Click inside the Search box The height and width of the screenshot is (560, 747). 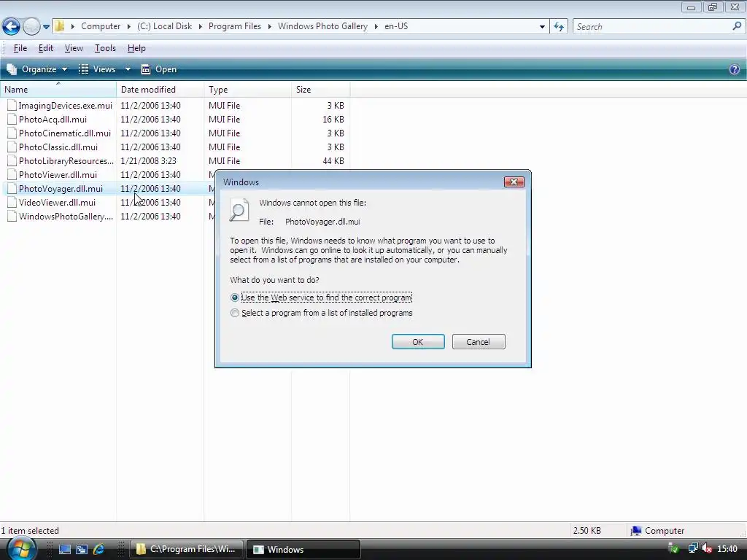(x=651, y=27)
